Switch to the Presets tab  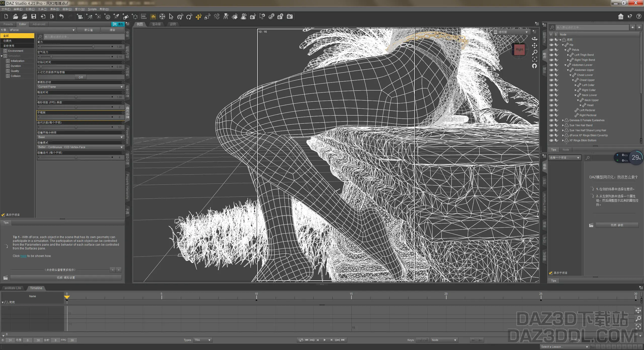(8, 24)
